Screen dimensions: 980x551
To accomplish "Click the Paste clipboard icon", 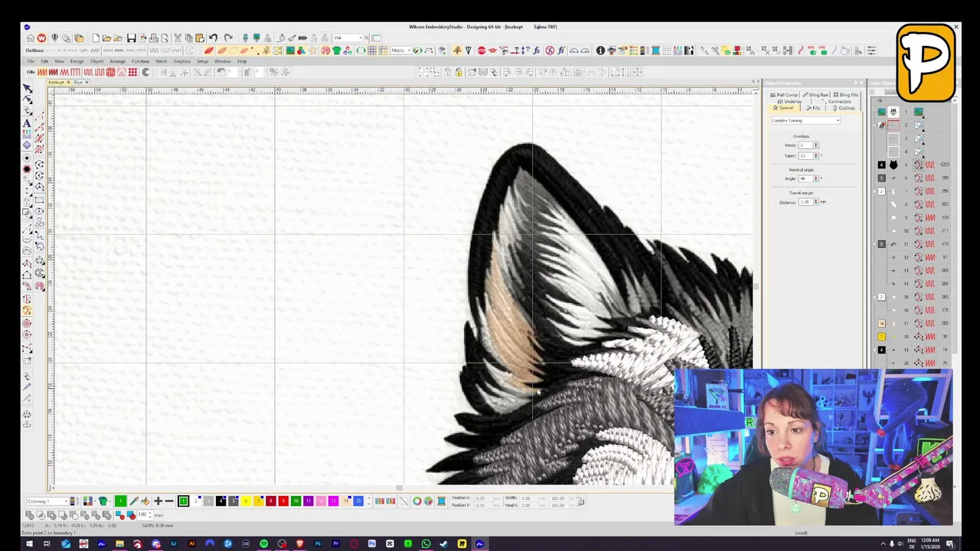I will pyautogui.click(x=199, y=38).
